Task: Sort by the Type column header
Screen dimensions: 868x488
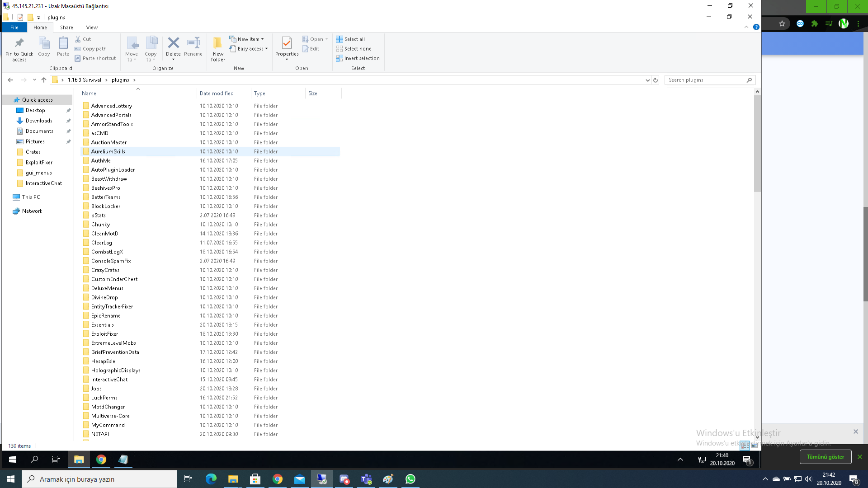Action: point(278,94)
